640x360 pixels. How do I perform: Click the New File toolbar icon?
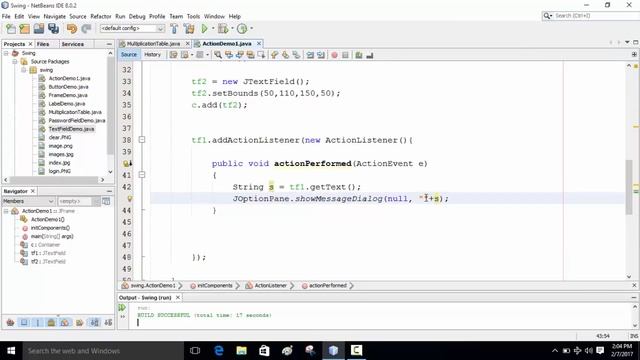[x=11, y=29]
